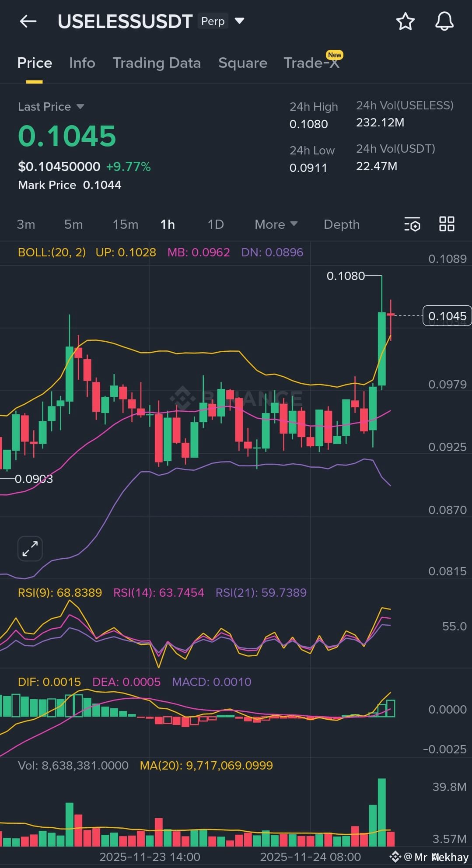Switch to the Price tab
Image resolution: width=472 pixels, height=868 pixels.
click(35, 63)
